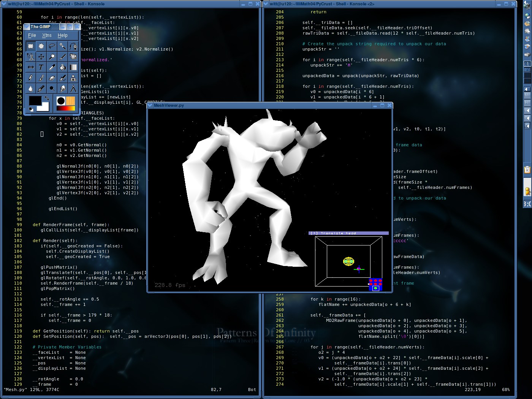
Task: Pick the Clone stamp tool
Action: click(x=73, y=78)
